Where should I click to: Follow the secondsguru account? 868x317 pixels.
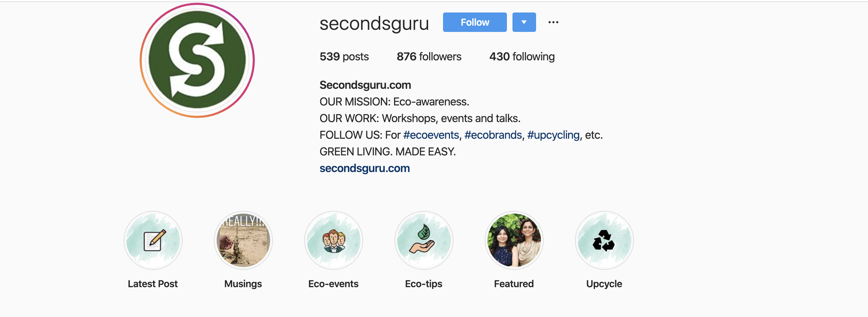[475, 22]
